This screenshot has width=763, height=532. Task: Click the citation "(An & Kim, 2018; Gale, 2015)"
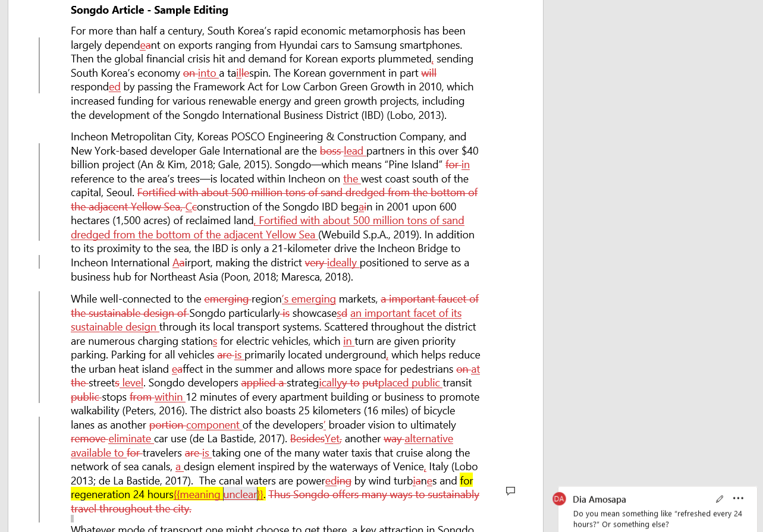[x=203, y=165]
